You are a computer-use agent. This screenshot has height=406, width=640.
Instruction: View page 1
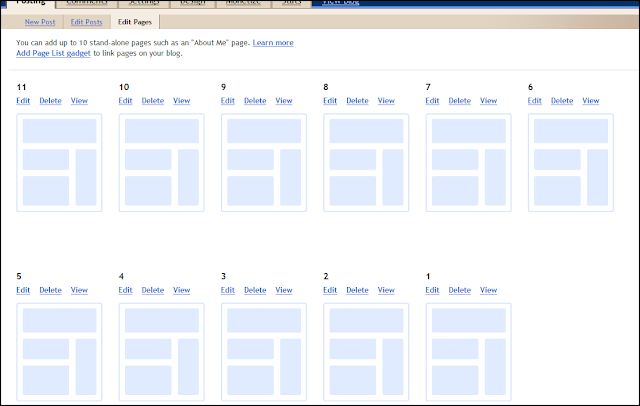pos(489,290)
